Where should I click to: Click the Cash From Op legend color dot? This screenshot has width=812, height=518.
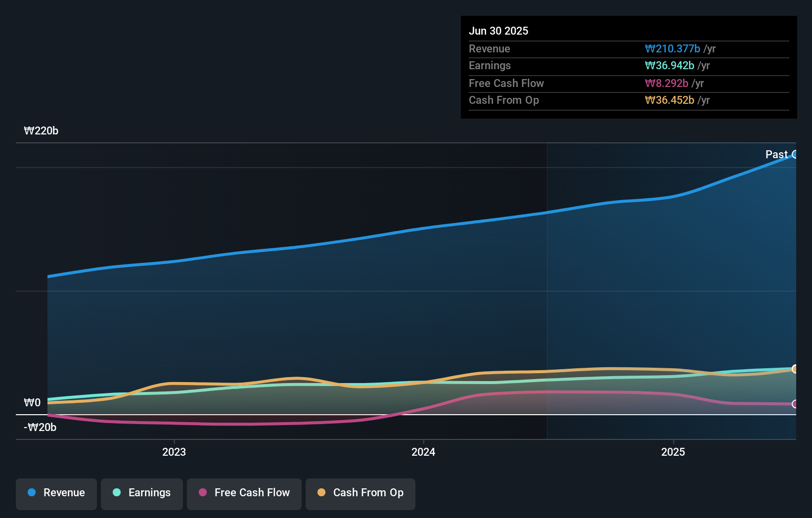point(321,492)
